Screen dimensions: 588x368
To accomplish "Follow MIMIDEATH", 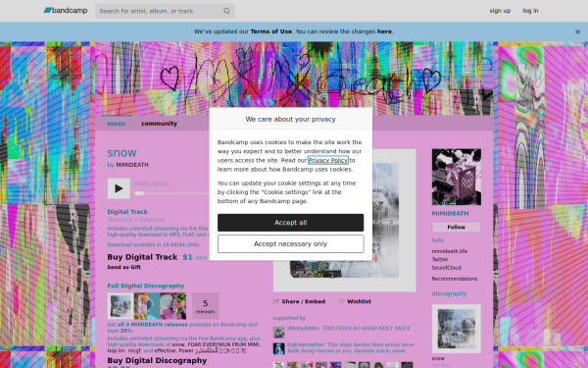I will coord(457,228).
